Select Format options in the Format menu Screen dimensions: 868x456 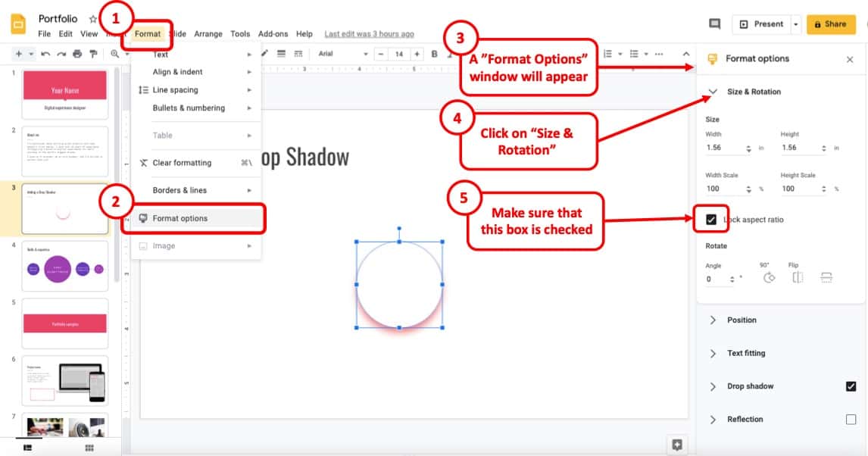[x=196, y=218]
